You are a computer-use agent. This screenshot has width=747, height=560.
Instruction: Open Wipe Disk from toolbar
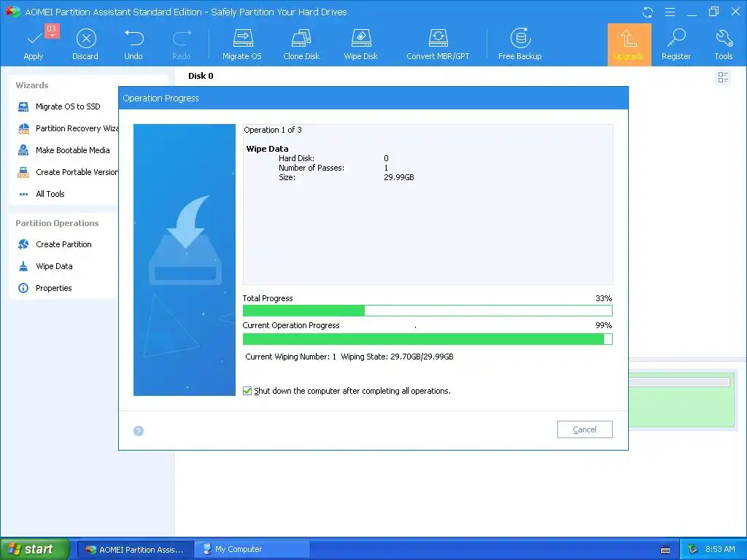(x=360, y=44)
